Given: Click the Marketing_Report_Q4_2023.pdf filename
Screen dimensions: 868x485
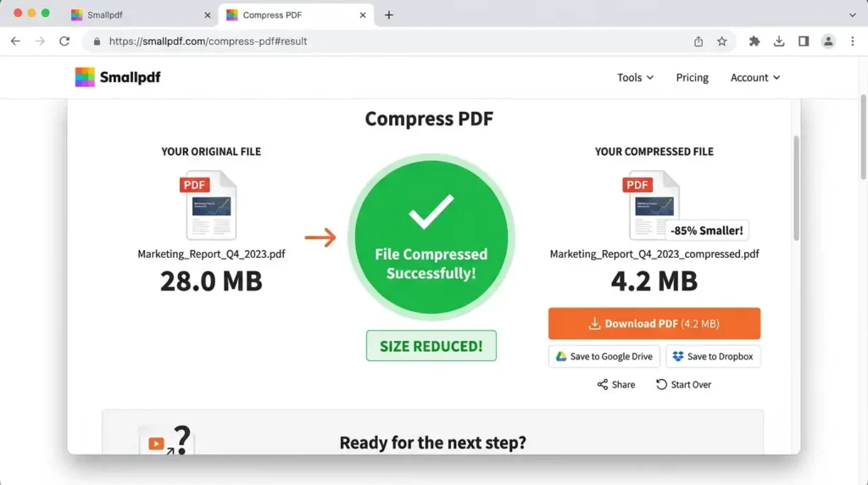Looking at the screenshot, I should pyautogui.click(x=211, y=254).
